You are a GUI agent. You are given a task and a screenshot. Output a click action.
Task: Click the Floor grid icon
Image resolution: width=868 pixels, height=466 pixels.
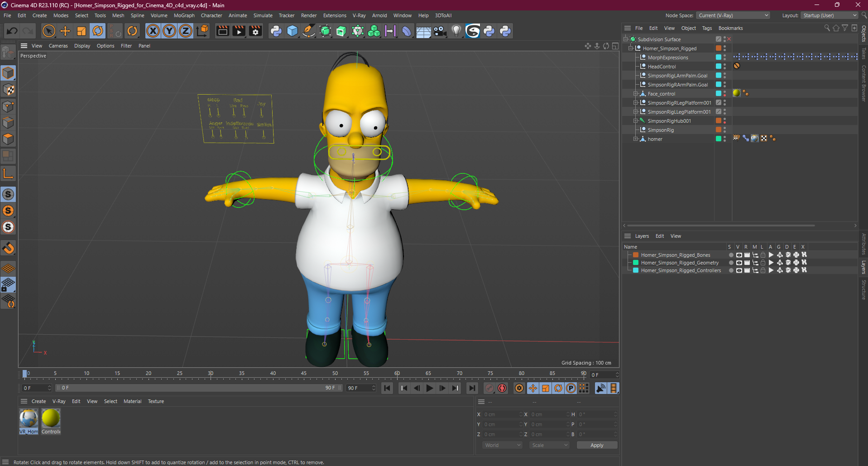coord(423,31)
